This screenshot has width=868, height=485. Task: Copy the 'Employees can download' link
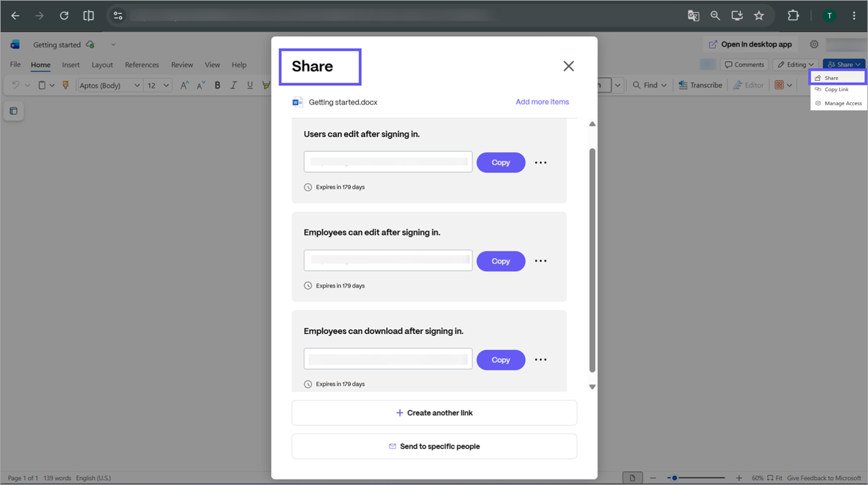coord(501,360)
